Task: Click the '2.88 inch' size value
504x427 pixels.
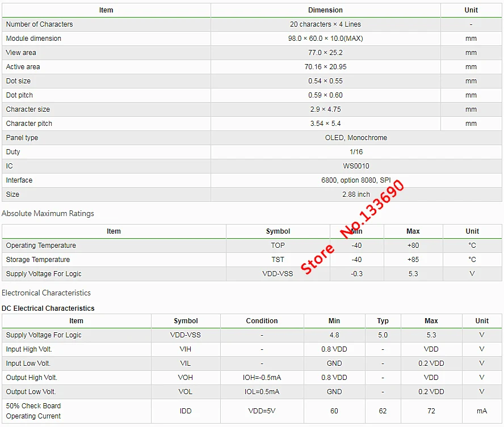Action: pos(356,194)
